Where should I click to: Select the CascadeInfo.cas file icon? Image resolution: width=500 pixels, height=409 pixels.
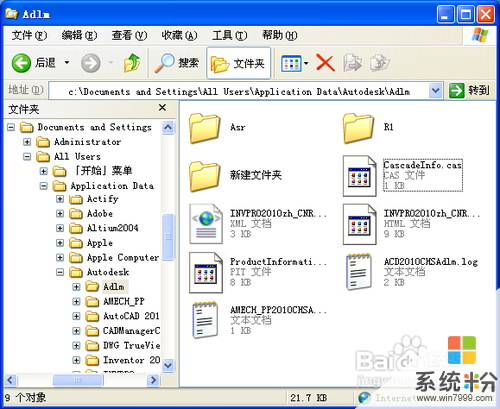(360, 176)
